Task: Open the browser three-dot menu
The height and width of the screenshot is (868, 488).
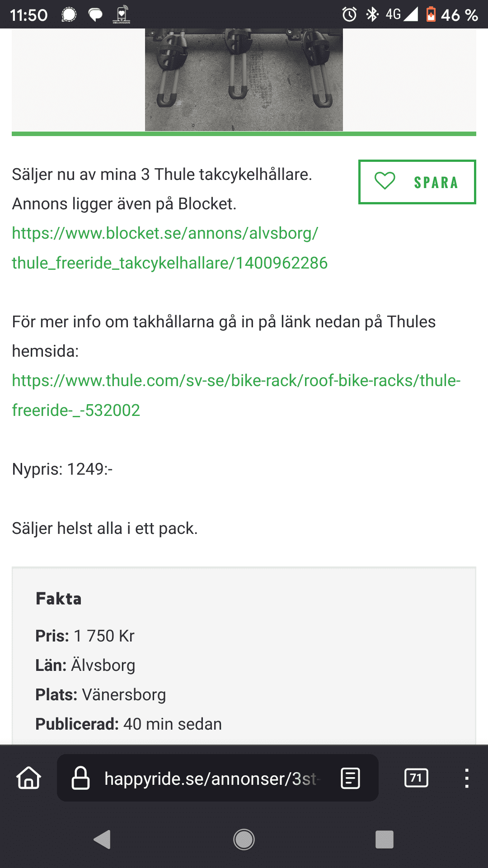Action: (467, 778)
